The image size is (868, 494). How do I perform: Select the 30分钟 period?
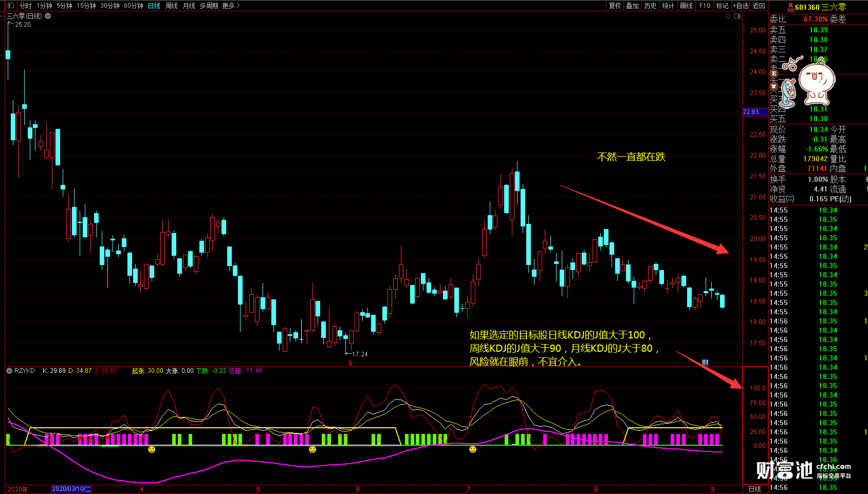point(110,6)
